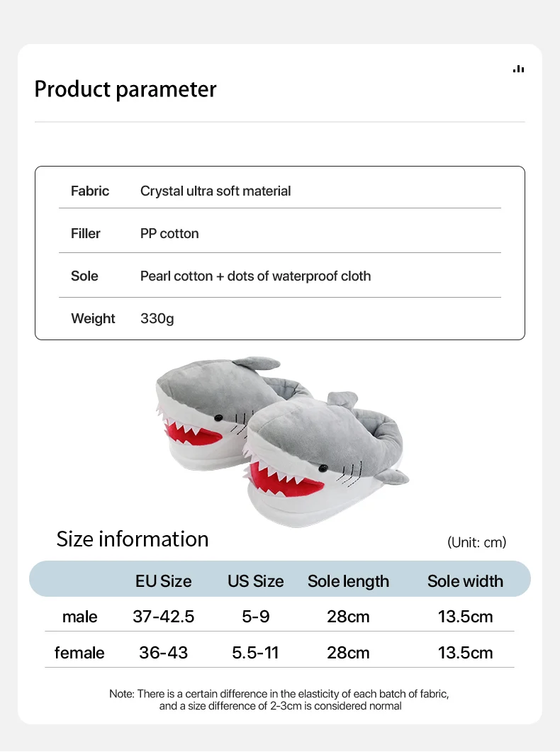The width and height of the screenshot is (560, 752).
Task: Click the bar chart icon at top right
Action: pyautogui.click(x=519, y=69)
